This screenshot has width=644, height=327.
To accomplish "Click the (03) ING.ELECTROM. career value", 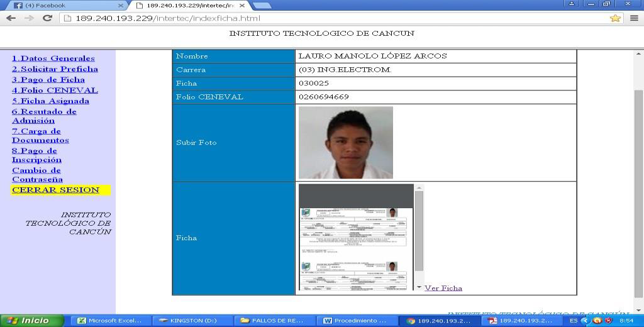I will [x=345, y=70].
